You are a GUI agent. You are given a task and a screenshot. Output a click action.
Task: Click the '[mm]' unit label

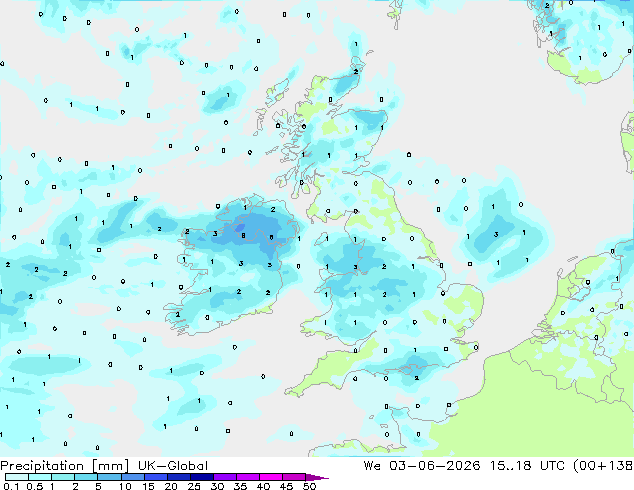[x=110, y=466]
